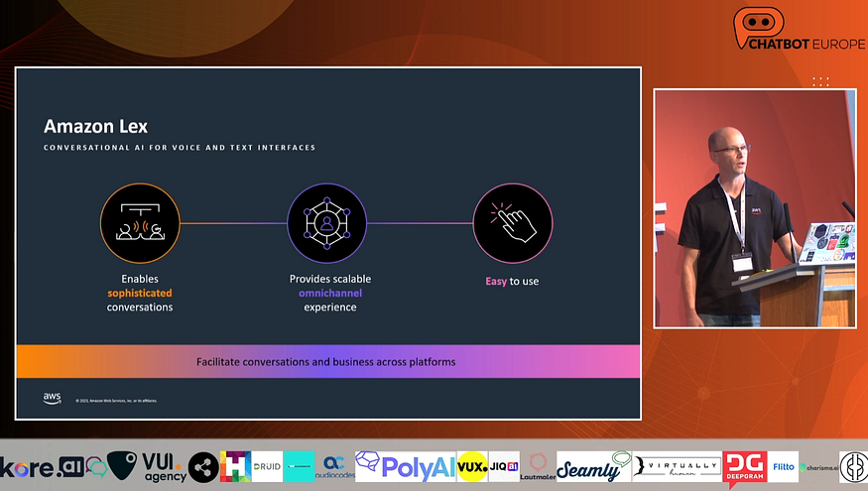Click the black share-symbol sponsor logo

203,467
